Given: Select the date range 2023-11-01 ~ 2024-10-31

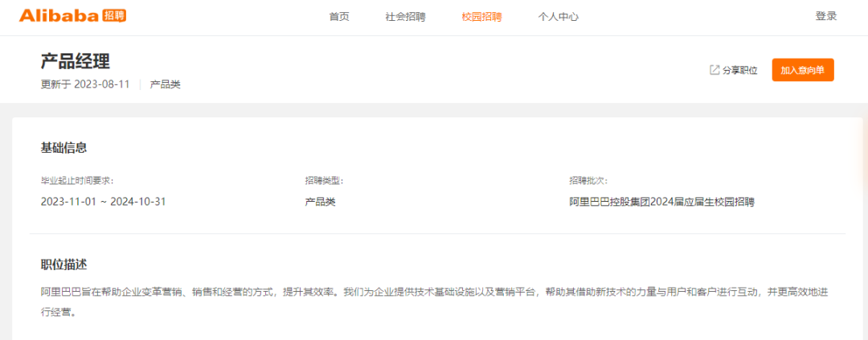Looking at the screenshot, I should click(x=104, y=202).
